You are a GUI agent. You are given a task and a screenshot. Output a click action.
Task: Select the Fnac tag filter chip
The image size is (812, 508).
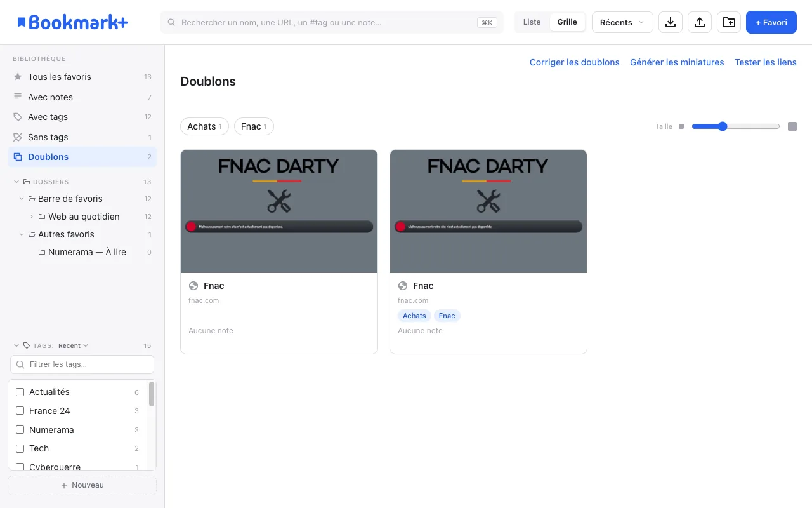click(x=254, y=126)
